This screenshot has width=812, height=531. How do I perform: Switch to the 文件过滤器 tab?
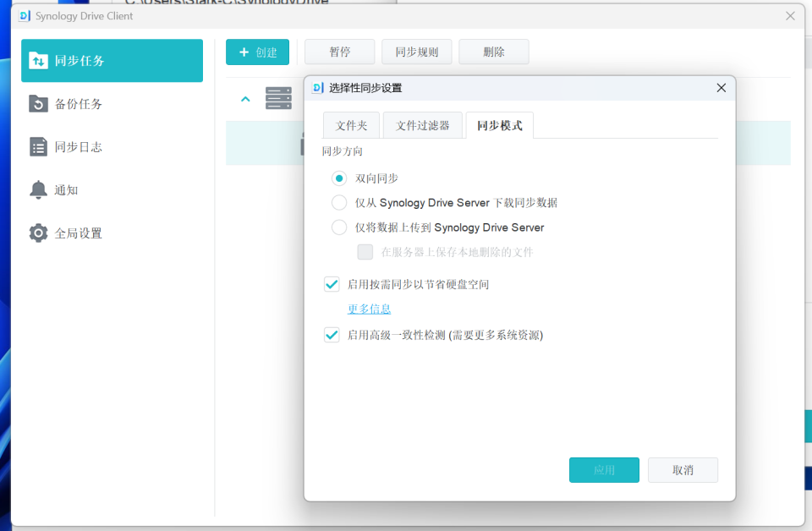[422, 125]
